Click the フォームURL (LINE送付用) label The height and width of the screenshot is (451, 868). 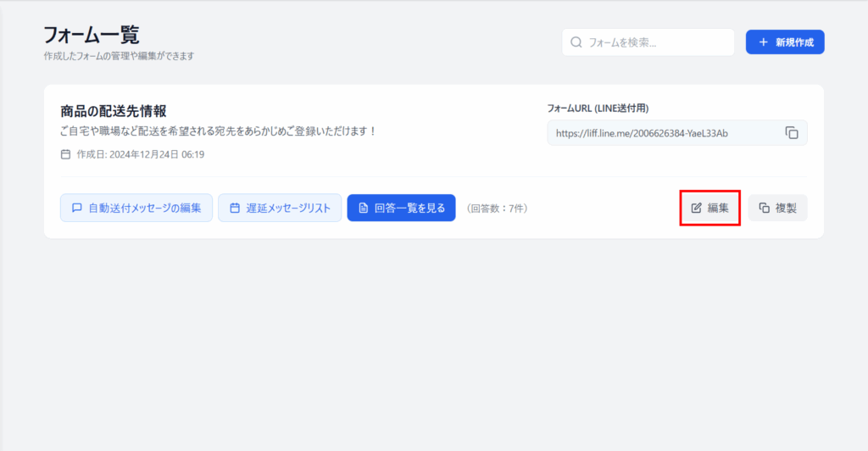pyautogui.click(x=598, y=108)
